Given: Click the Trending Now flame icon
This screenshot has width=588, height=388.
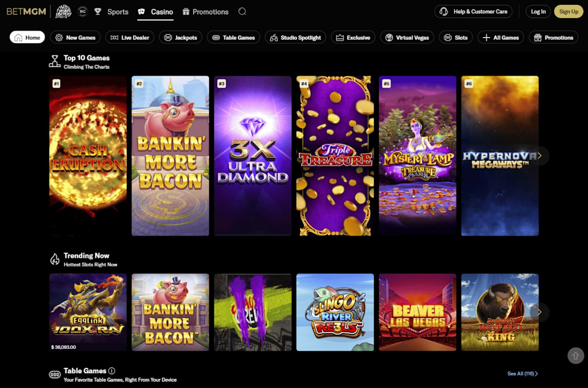Looking at the screenshot, I should point(55,259).
